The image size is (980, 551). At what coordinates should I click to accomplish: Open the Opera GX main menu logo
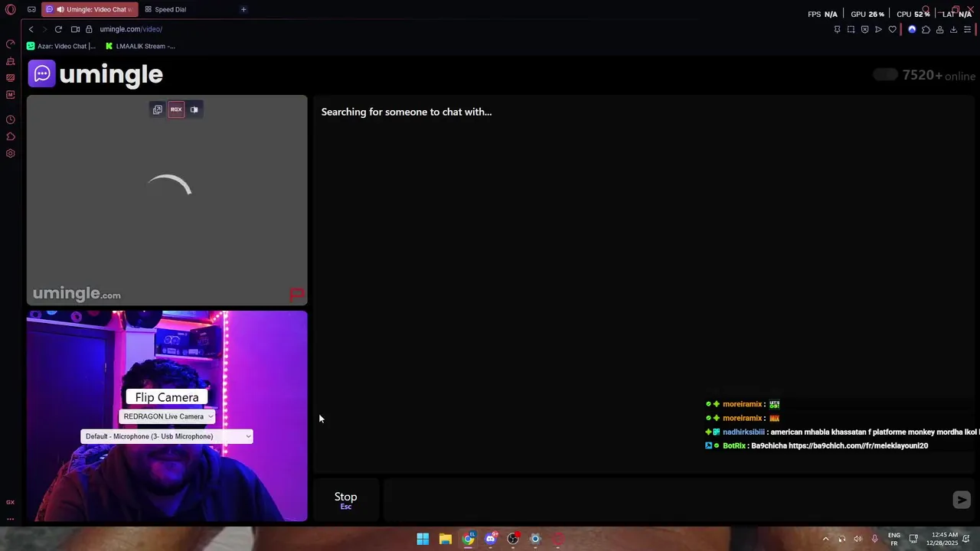click(10, 9)
